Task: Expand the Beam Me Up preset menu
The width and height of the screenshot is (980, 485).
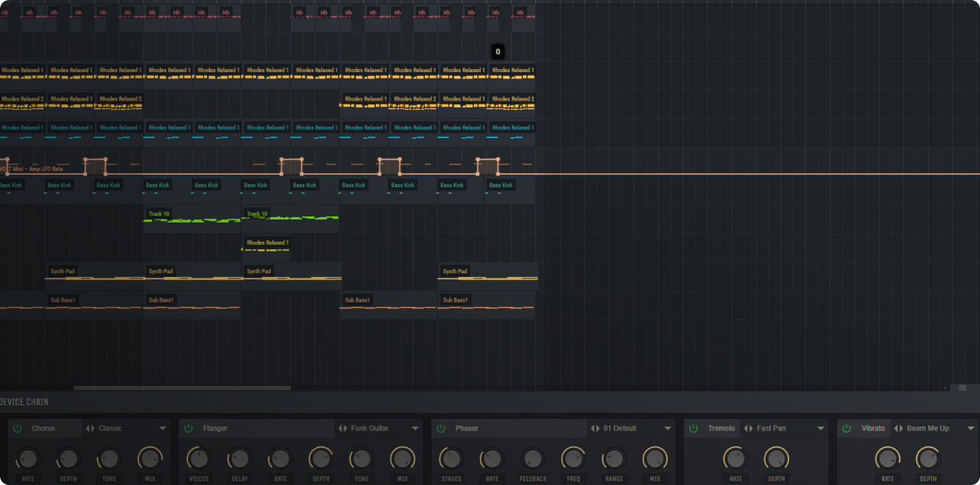Action: click(x=971, y=428)
